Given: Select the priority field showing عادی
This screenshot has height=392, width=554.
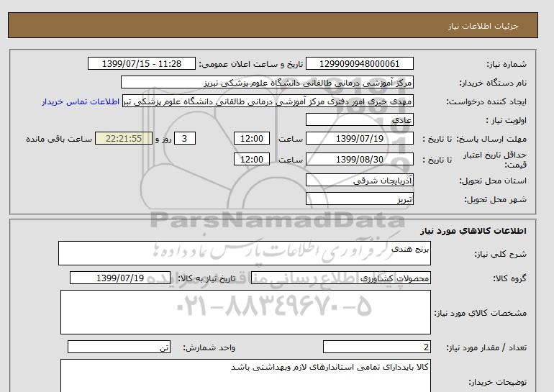Looking at the screenshot, I should click(359, 119).
